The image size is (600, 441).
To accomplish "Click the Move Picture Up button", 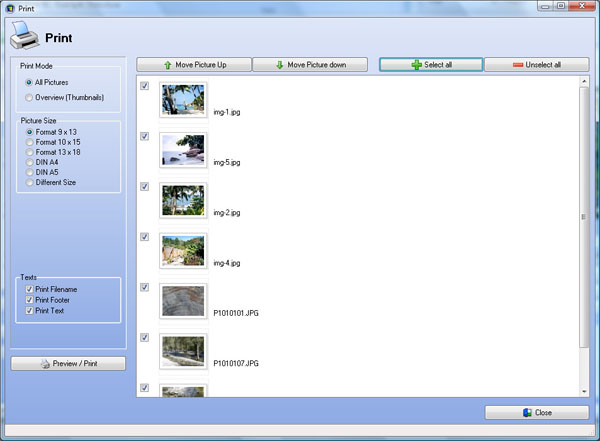I will [194, 65].
